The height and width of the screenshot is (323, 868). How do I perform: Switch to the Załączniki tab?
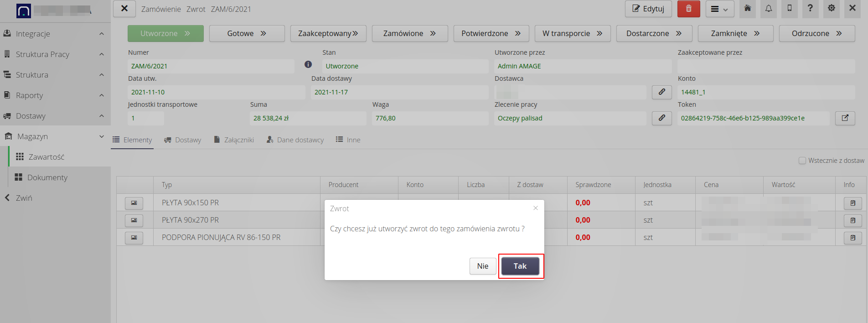pos(234,140)
